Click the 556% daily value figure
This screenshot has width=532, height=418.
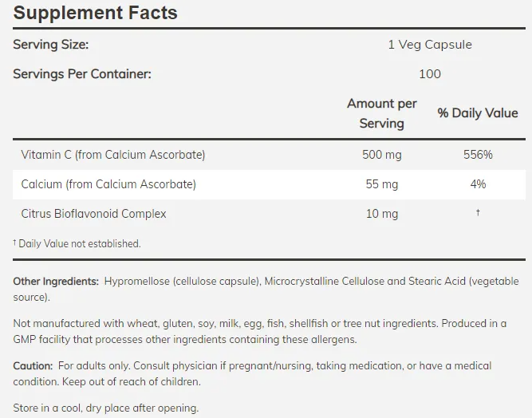[x=478, y=155]
